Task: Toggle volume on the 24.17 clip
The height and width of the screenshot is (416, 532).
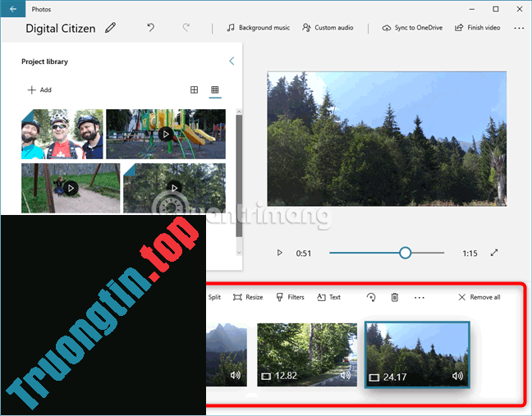Action: (x=457, y=376)
